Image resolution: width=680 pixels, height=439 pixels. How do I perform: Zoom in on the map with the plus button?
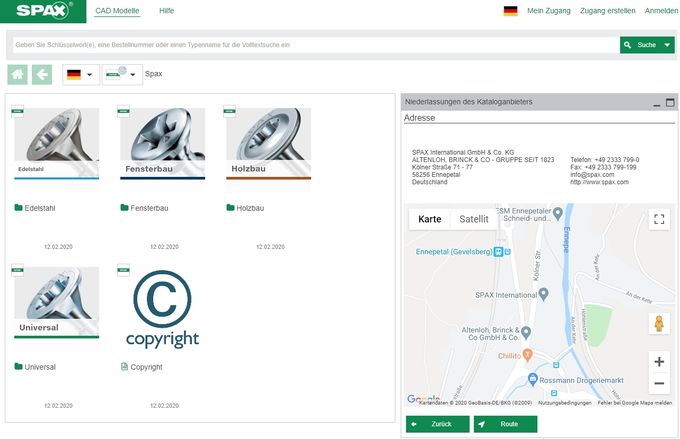[x=658, y=362]
